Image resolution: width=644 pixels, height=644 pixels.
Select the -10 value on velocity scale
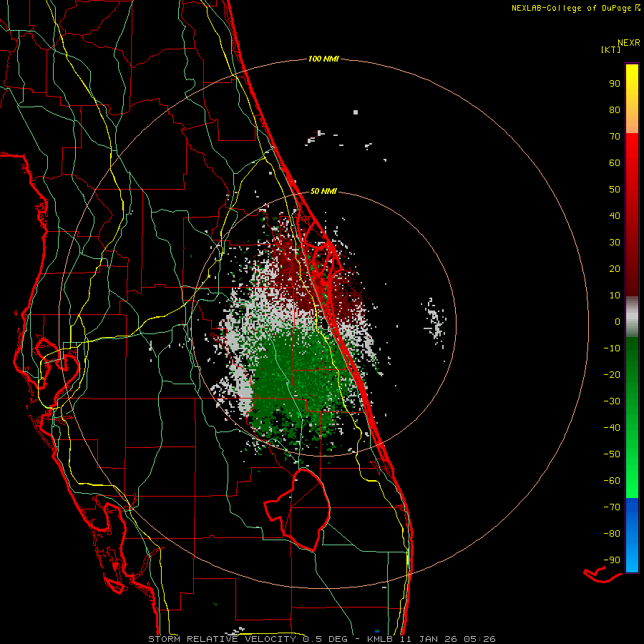click(612, 348)
